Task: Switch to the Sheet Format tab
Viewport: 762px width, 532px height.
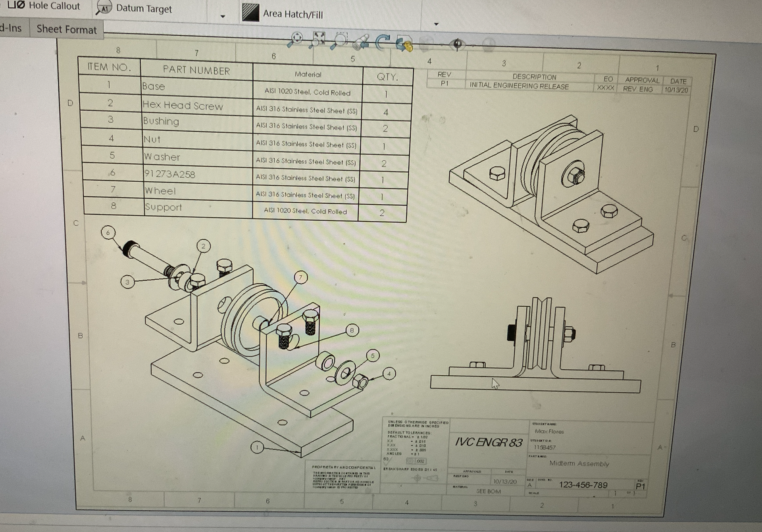Action: (66, 29)
